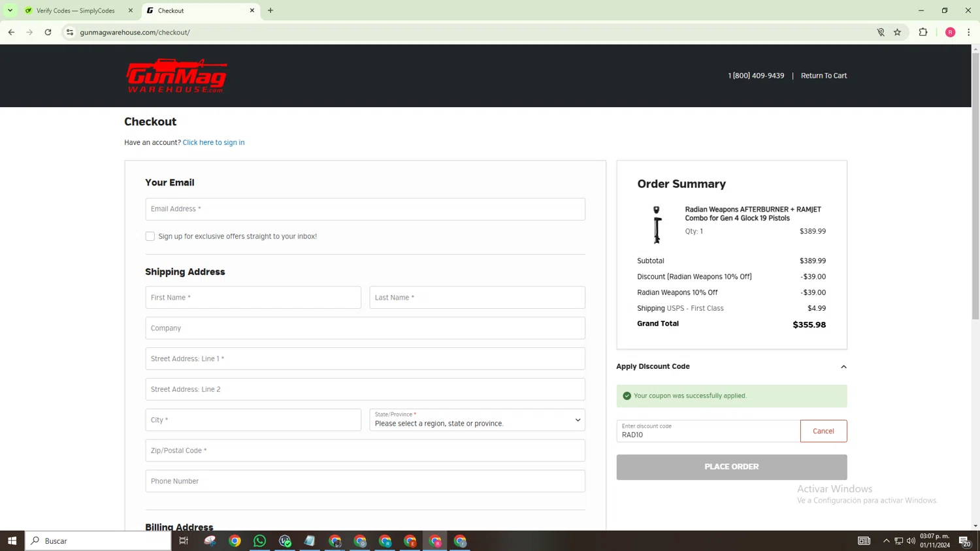Open Chrome three-dot menu
This screenshot has width=980, height=551.
pyautogui.click(x=968, y=32)
